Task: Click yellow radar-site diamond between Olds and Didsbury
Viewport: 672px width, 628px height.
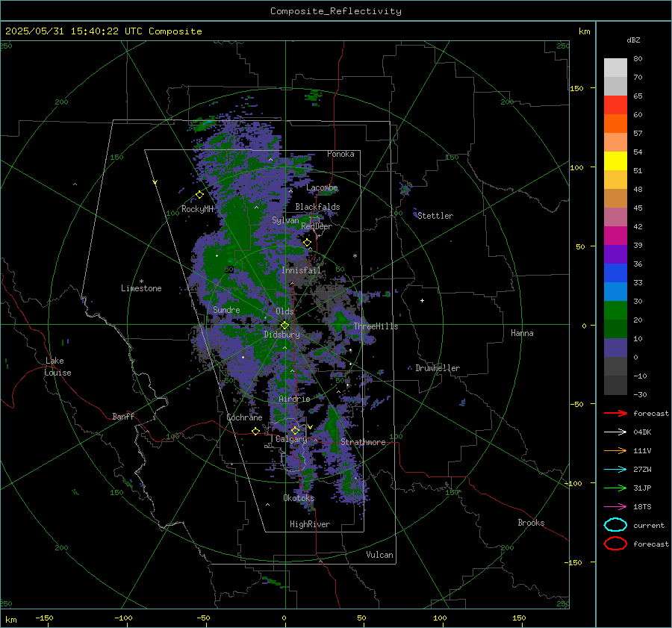Action: click(284, 326)
